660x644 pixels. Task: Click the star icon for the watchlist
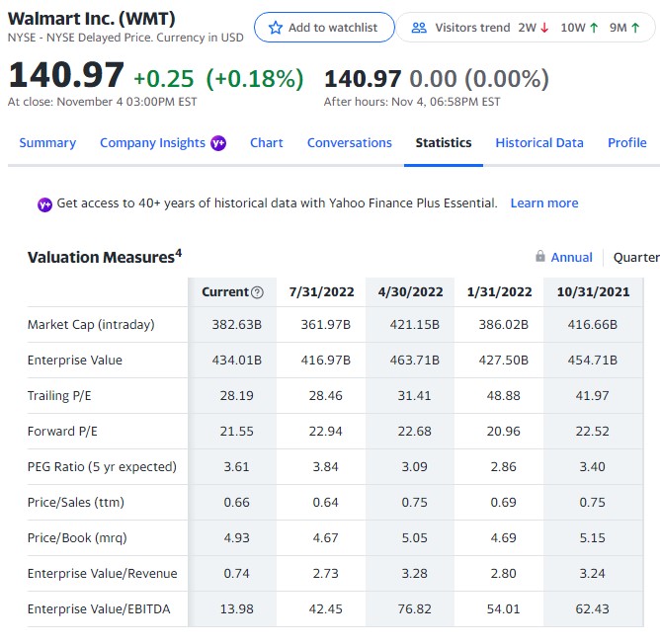click(x=276, y=28)
